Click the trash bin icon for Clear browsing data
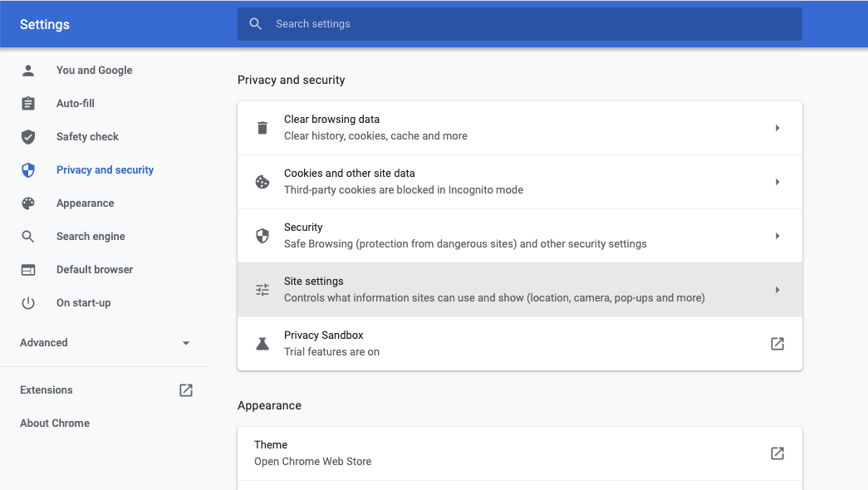The image size is (868, 490). [262, 128]
